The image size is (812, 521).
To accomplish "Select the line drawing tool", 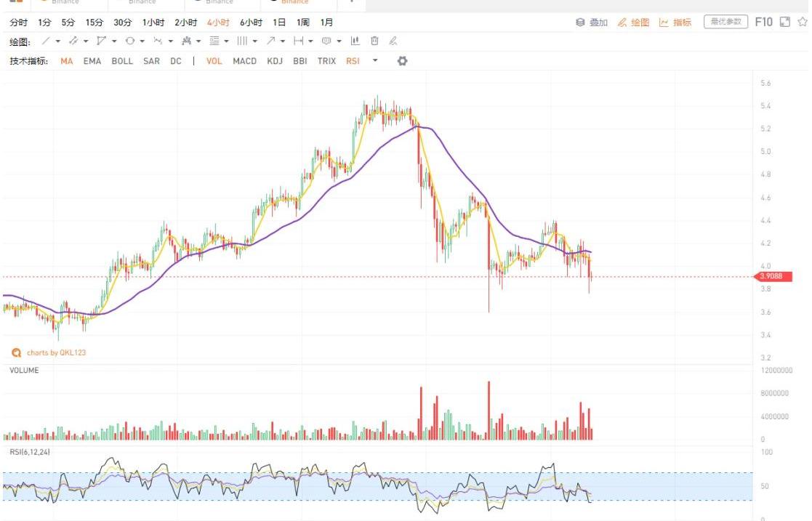I will tap(46, 41).
